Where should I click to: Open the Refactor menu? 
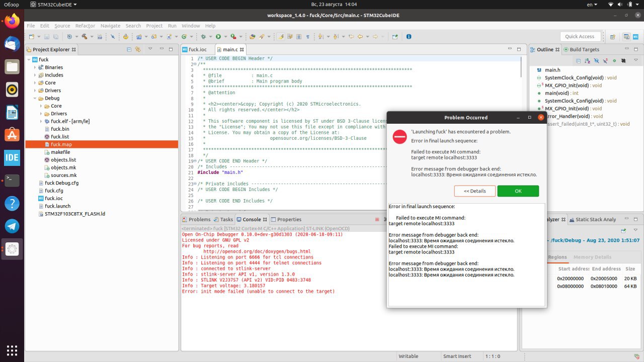(85, 26)
